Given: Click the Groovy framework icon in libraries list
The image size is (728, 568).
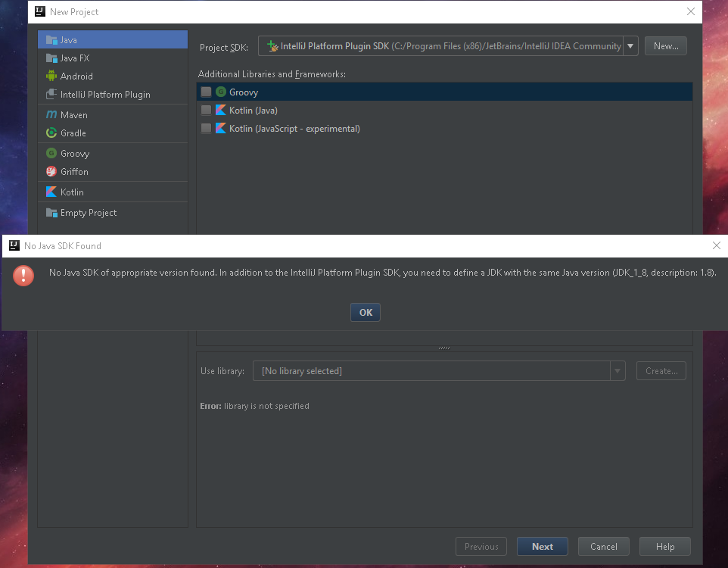Looking at the screenshot, I should pos(221,92).
